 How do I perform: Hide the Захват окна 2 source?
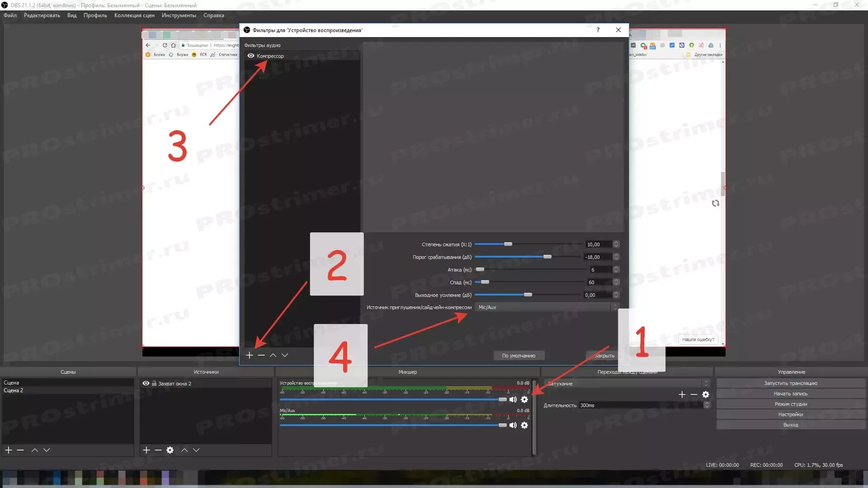click(x=146, y=383)
